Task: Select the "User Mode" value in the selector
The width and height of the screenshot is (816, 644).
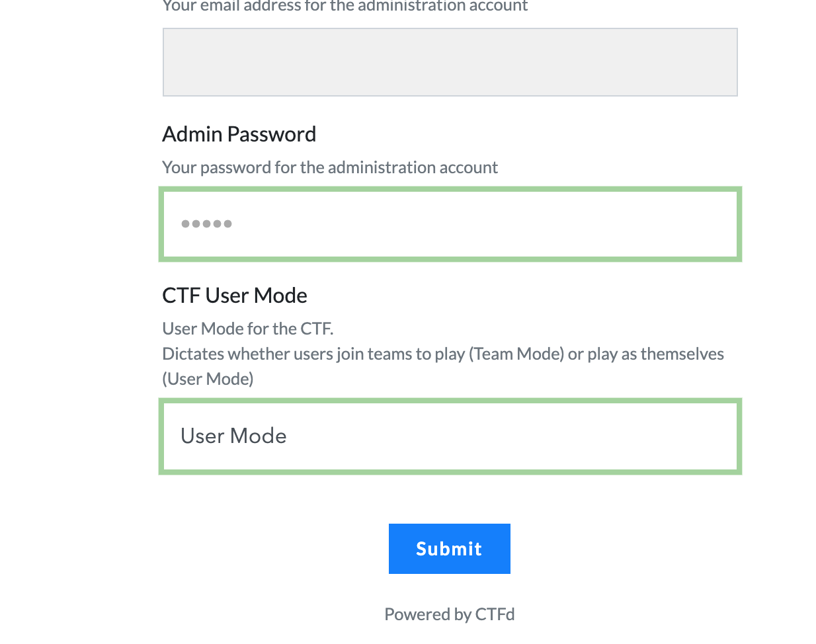Action: pos(233,436)
